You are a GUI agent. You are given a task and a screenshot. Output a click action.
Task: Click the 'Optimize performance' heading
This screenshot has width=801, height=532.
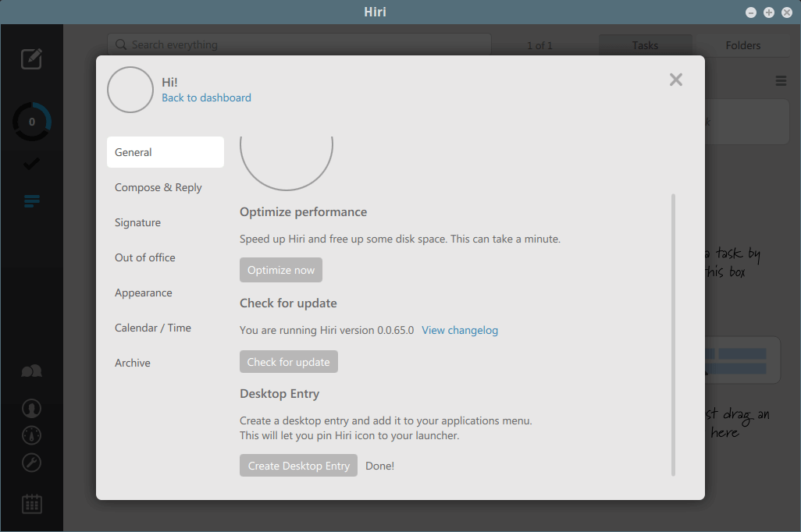tap(304, 212)
